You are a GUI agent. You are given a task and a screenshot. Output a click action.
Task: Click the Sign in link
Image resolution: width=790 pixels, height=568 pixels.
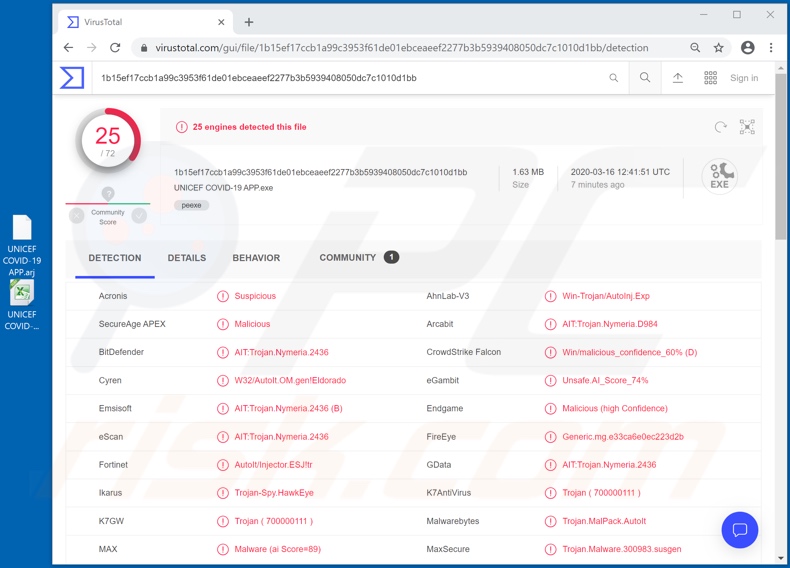744,78
